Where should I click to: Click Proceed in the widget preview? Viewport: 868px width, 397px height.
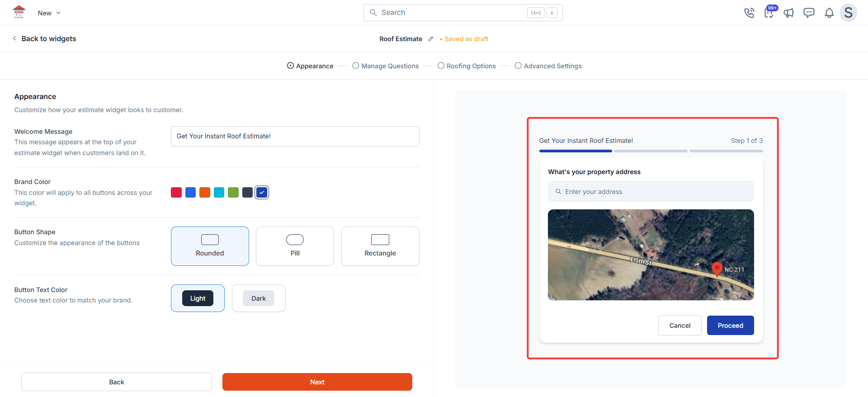click(x=731, y=326)
